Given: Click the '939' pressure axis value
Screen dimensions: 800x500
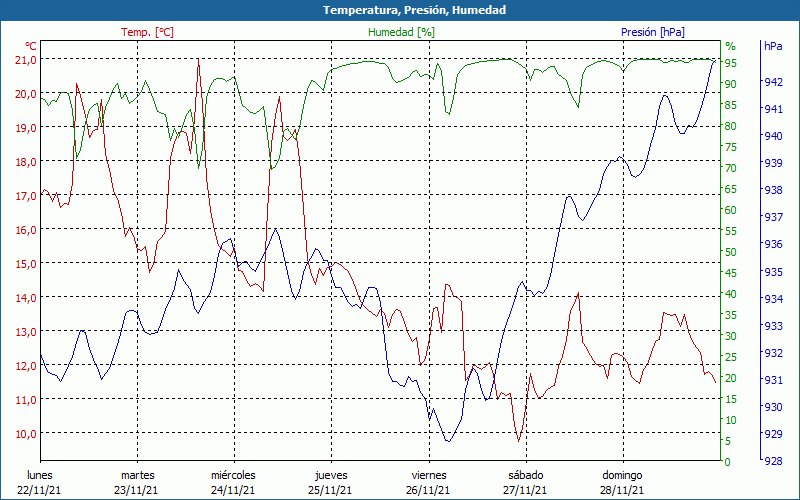Looking at the screenshot, I should coord(773,163).
